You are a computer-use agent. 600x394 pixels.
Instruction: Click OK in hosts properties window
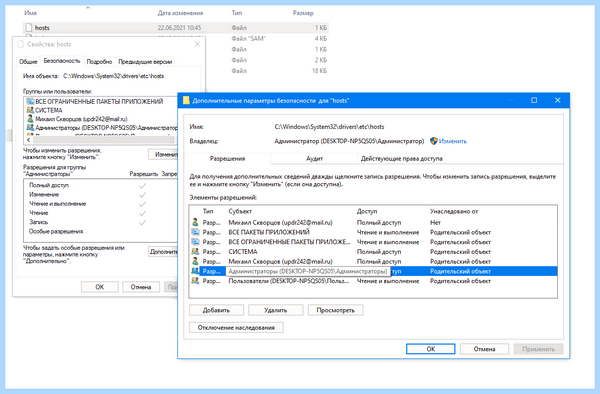(99, 287)
